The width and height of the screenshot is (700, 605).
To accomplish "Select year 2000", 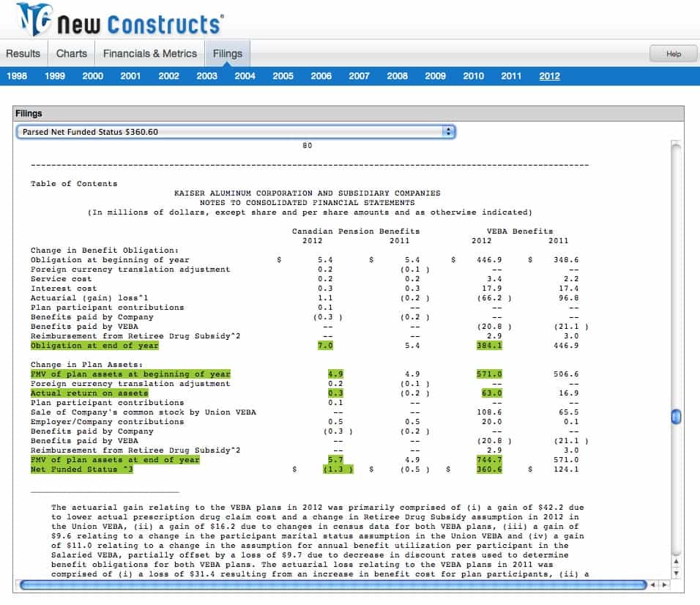I will [93, 76].
